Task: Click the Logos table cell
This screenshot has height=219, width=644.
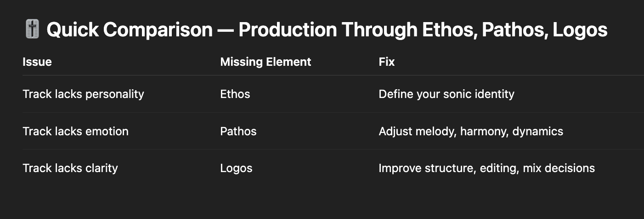Action: [237, 168]
